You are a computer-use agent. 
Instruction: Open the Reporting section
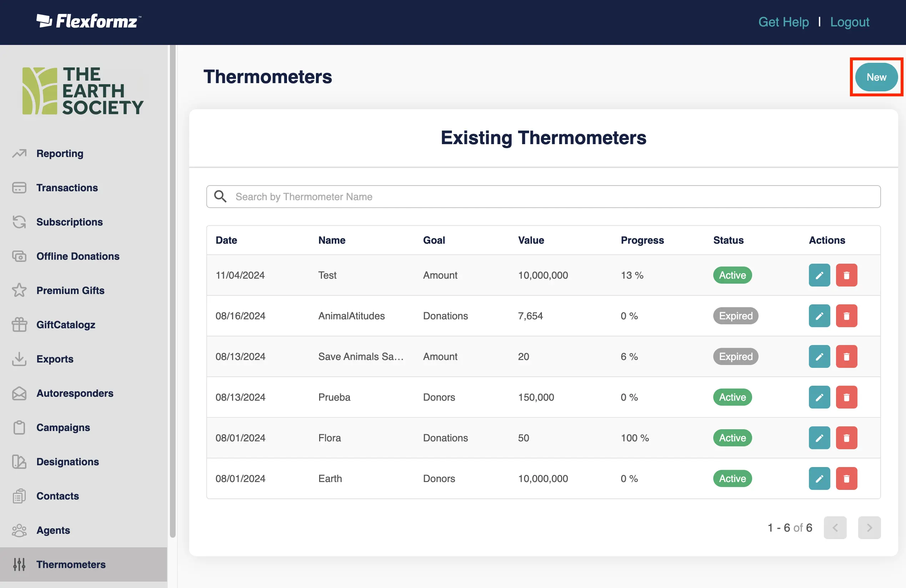tap(60, 153)
